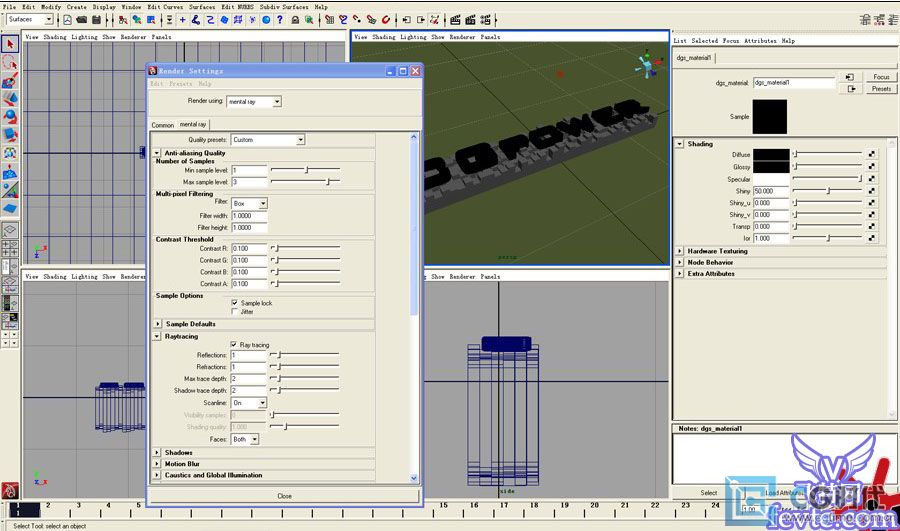Collapse the Anti-aliasing Quality section
This screenshot has width=900, height=531.
tap(157, 153)
